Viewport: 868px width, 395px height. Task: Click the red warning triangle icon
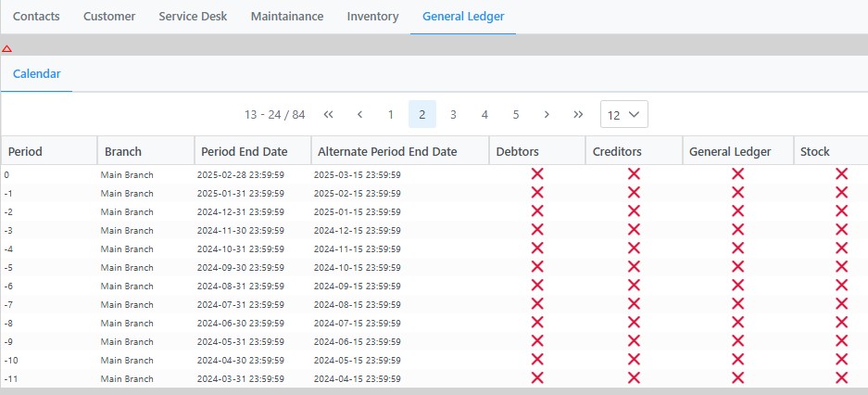(x=6, y=48)
